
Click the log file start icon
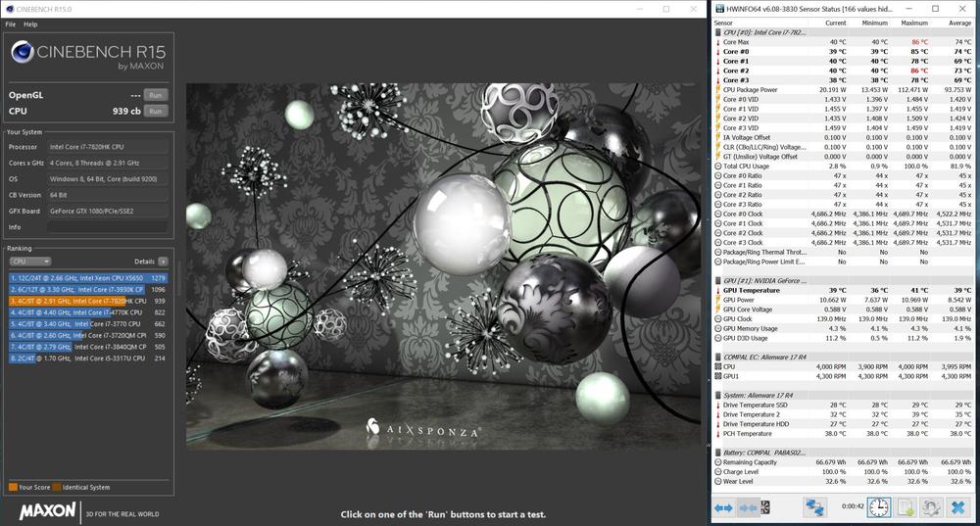point(906,507)
